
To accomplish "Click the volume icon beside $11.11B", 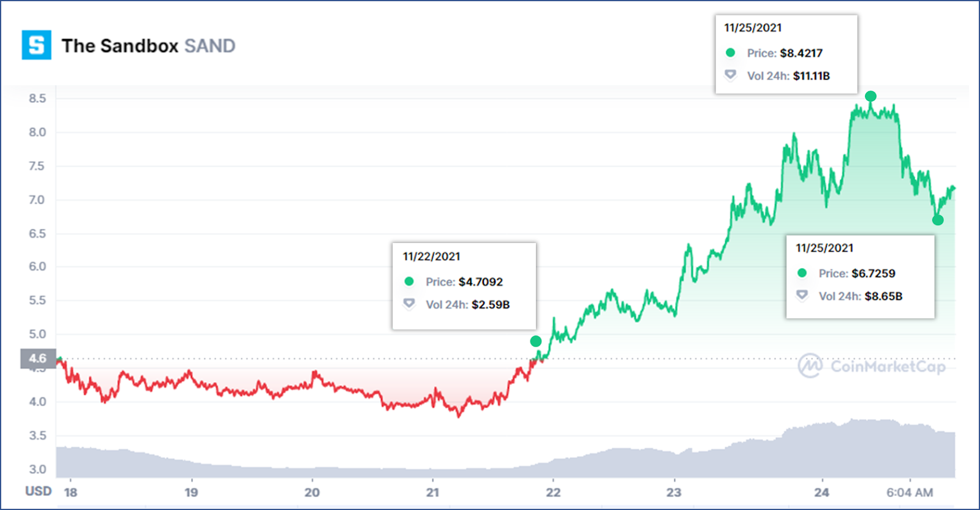I will (x=730, y=75).
